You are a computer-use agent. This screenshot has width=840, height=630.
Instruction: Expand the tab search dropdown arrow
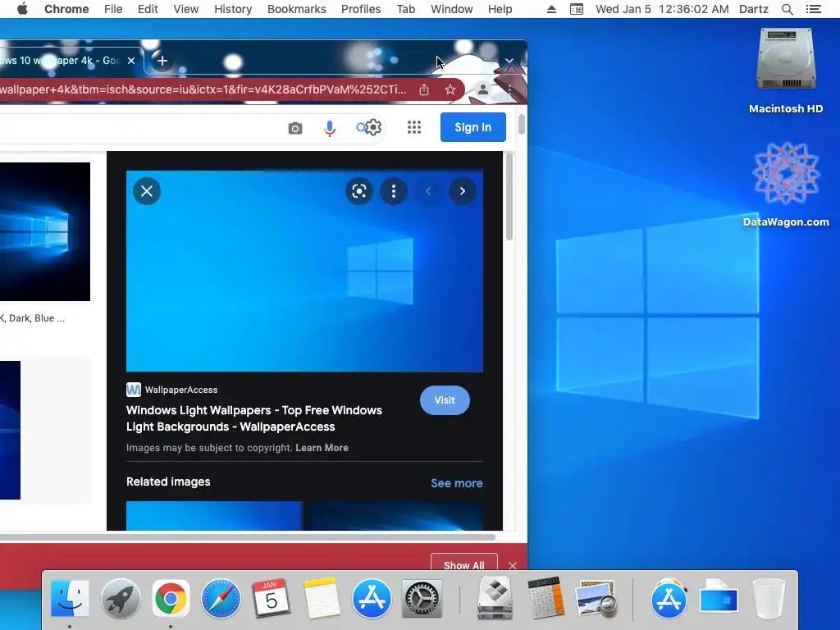pos(509,61)
